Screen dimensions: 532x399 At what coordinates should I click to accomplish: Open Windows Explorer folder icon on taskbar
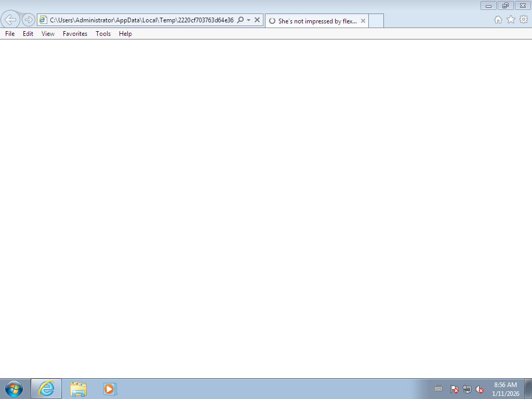[78, 389]
